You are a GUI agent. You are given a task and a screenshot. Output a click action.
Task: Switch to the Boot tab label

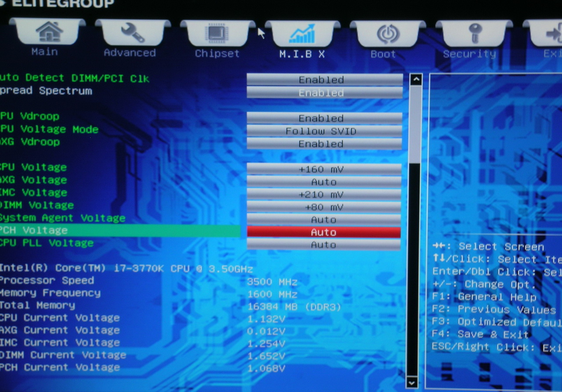point(383,54)
